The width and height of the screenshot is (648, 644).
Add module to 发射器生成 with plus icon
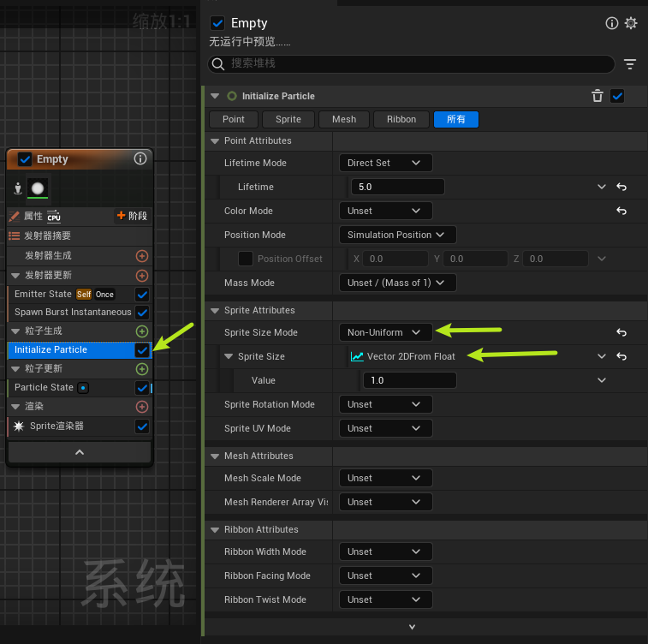coord(142,256)
